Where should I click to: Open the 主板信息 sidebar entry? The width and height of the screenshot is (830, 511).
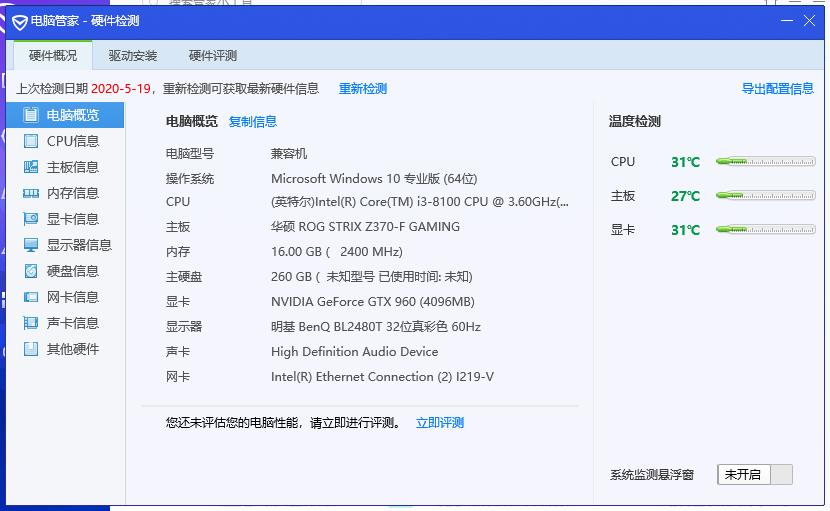65,167
